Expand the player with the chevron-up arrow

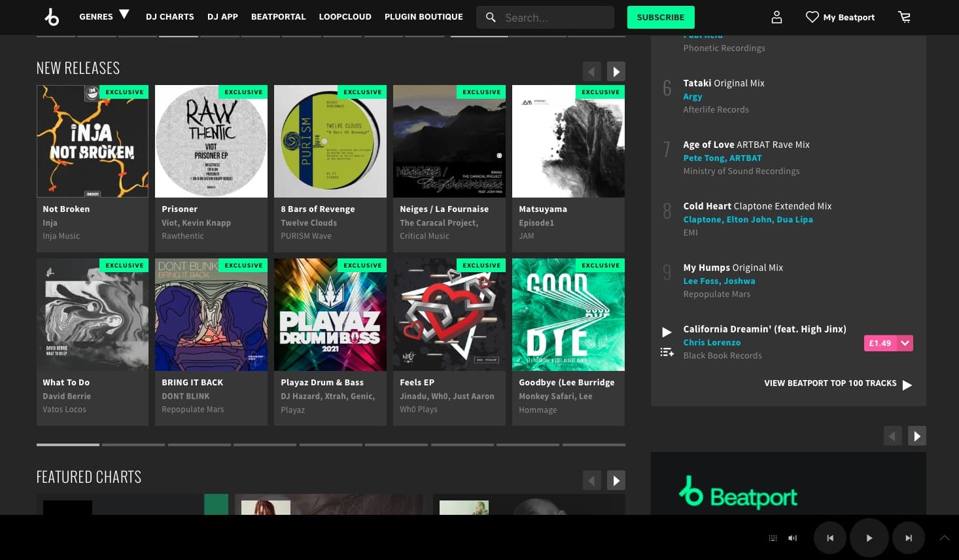click(945, 538)
